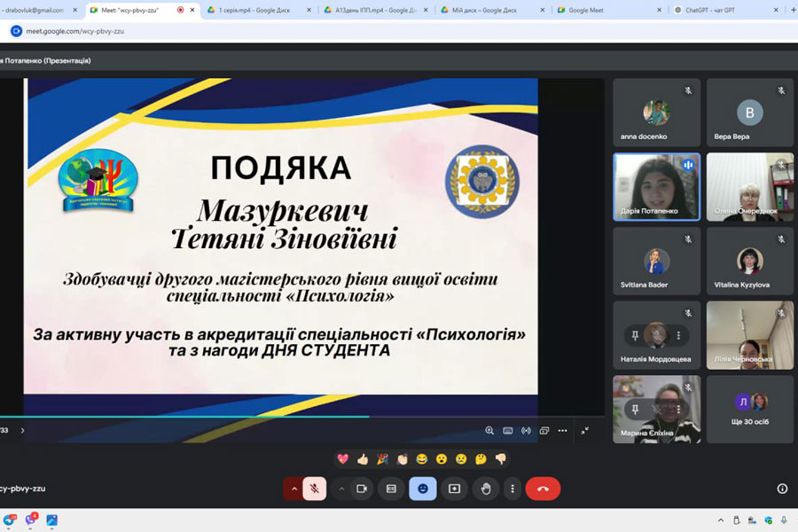Viewport: 798px width, 532px height.
Task: Click the site info icon in address bar
Action: pyautogui.click(x=16, y=31)
